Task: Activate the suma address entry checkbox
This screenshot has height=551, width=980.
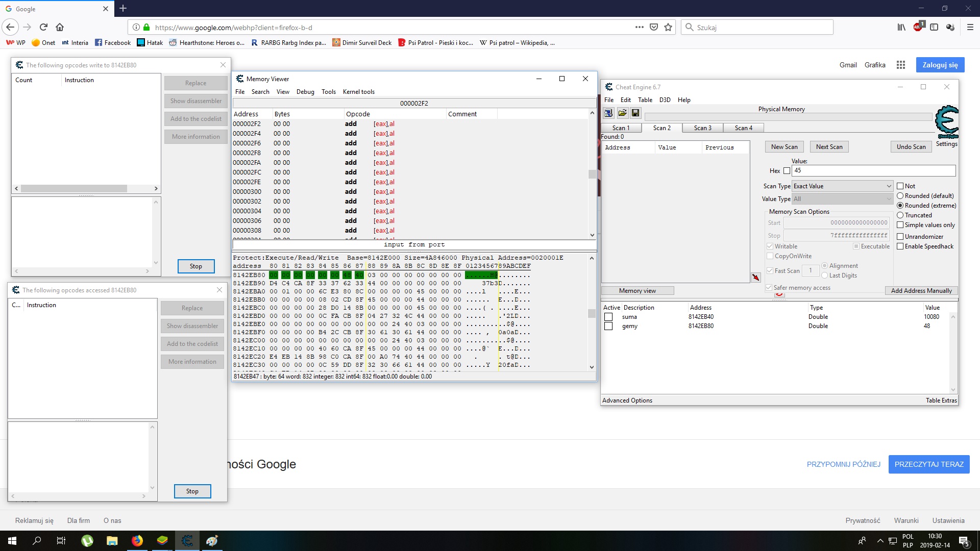Action: [608, 317]
